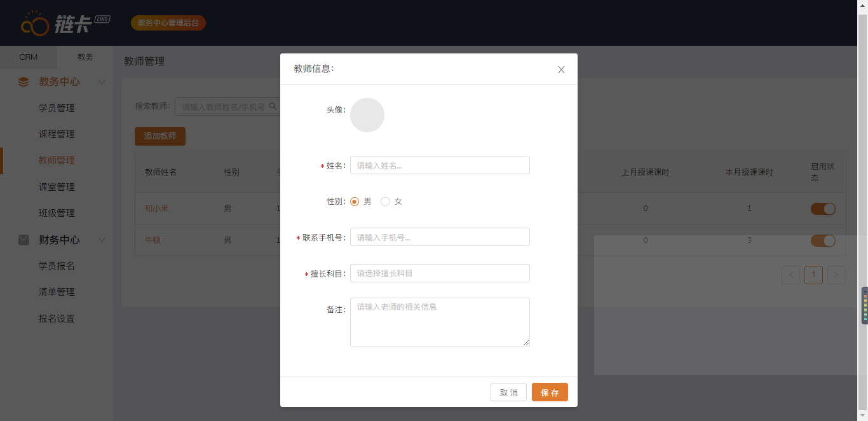Image resolution: width=868 pixels, height=421 pixels.
Task: Go to previous page arrow
Action: (x=791, y=275)
